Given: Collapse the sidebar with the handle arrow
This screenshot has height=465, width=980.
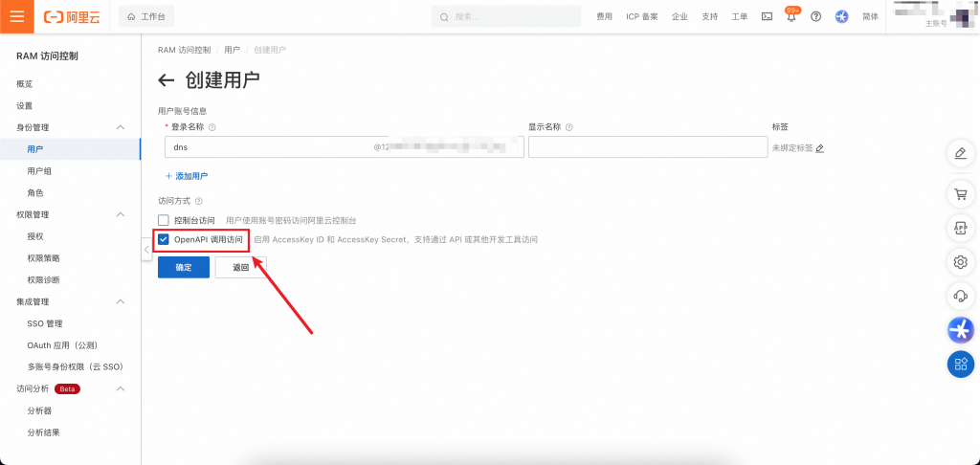Looking at the screenshot, I should coord(146,250).
